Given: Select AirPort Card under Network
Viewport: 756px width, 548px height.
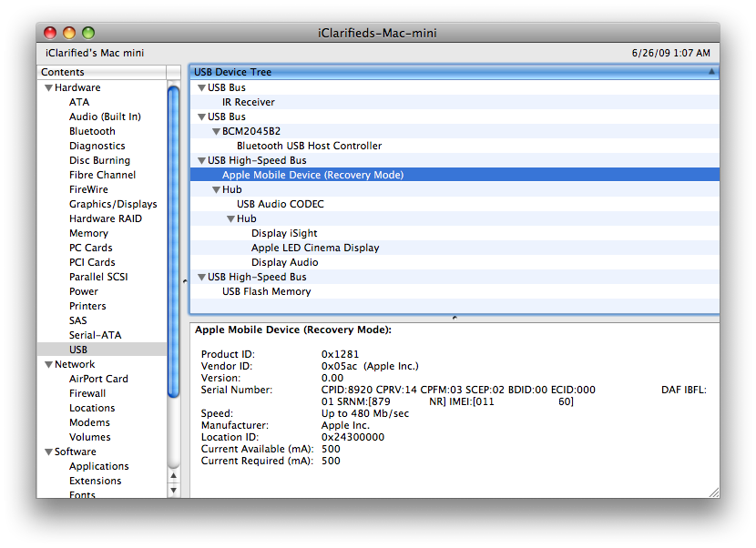Looking at the screenshot, I should (98, 379).
